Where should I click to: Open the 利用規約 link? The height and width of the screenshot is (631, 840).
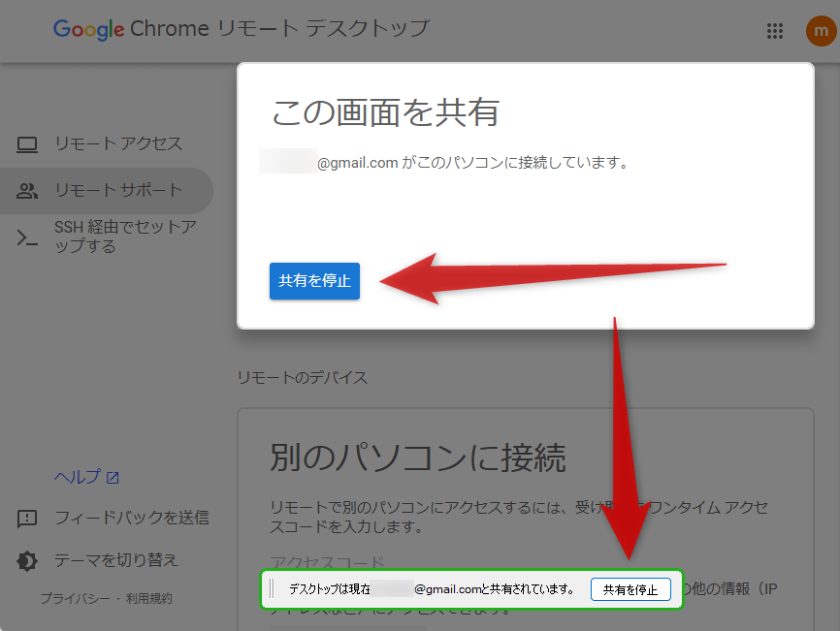149,598
